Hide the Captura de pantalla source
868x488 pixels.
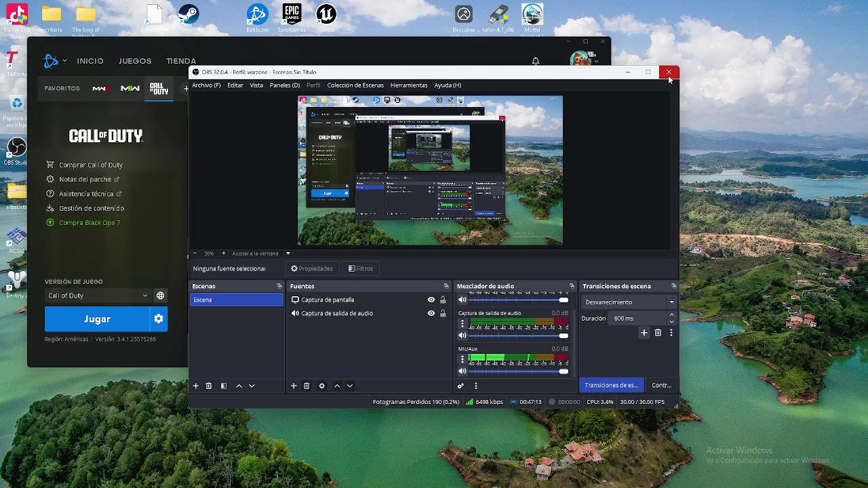pyautogui.click(x=431, y=300)
